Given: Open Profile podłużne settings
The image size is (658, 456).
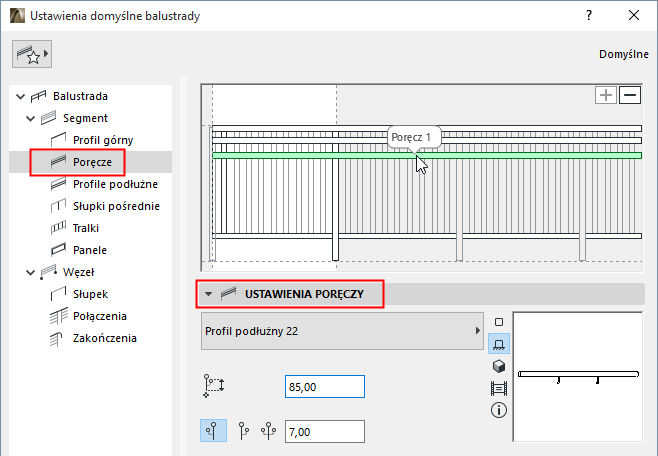Looking at the screenshot, I should pyautogui.click(x=115, y=184).
